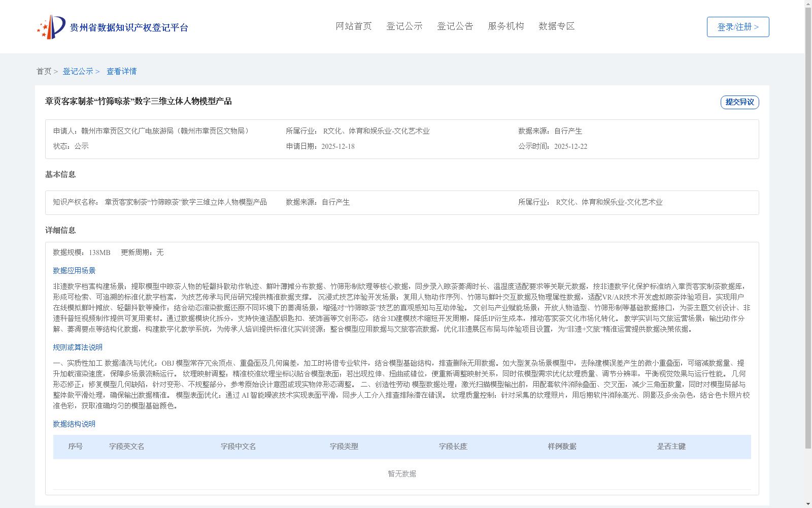The height and width of the screenshot is (508, 812).
Task: Click the 序号 column header
Action: 75,447
